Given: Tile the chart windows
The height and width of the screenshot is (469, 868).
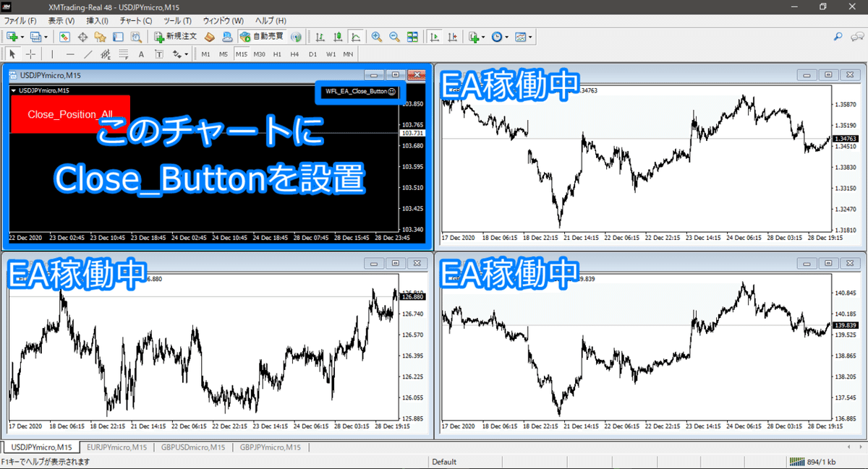Looking at the screenshot, I should tap(414, 37).
